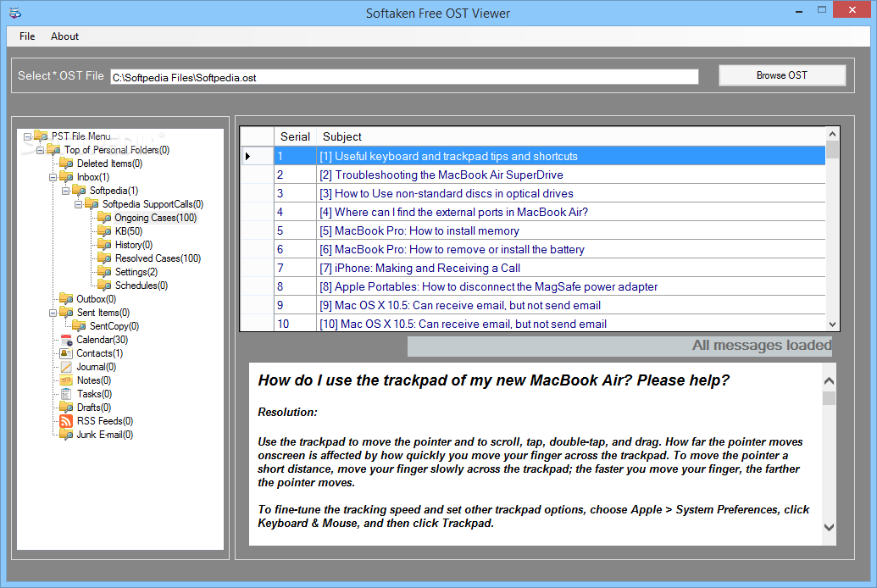Click the Tasks checklist icon
Image resolution: width=877 pixels, height=588 pixels.
[x=66, y=394]
